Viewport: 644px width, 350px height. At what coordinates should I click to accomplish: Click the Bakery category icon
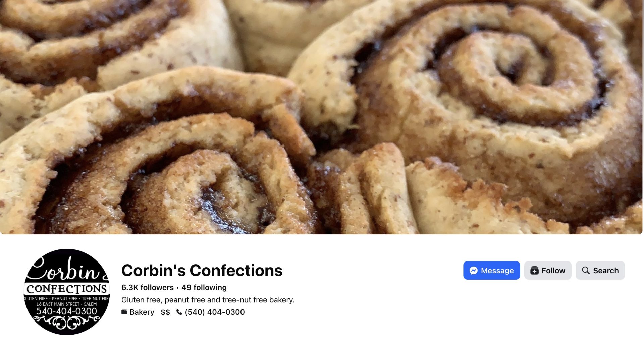pos(124,312)
